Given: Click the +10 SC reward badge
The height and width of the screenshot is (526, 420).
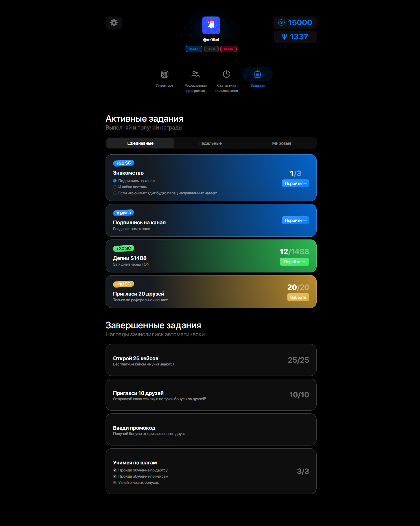Looking at the screenshot, I should pos(123,284).
